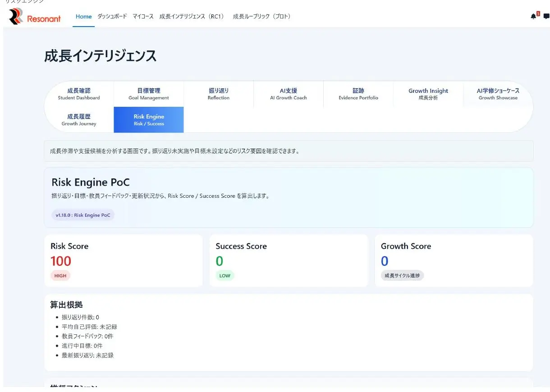Click the HIGH risk badge
Viewport: 550px width, 392px height.
pos(60,276)
